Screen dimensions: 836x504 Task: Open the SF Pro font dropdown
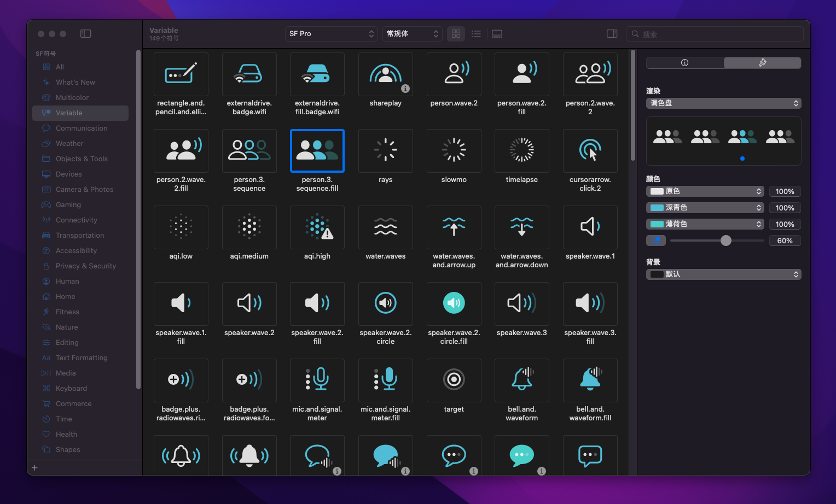tap(332, 33)
